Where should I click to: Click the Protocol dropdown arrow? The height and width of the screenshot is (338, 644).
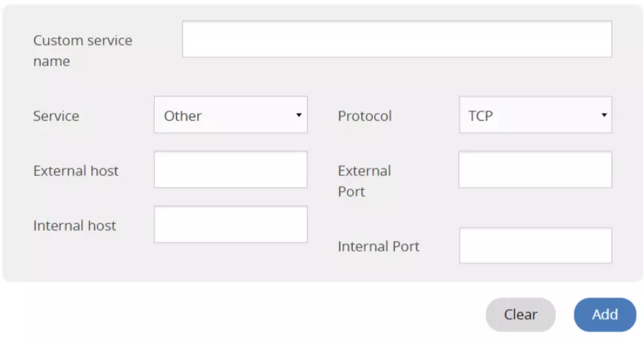pyautogui.click(x=604, y=116)
